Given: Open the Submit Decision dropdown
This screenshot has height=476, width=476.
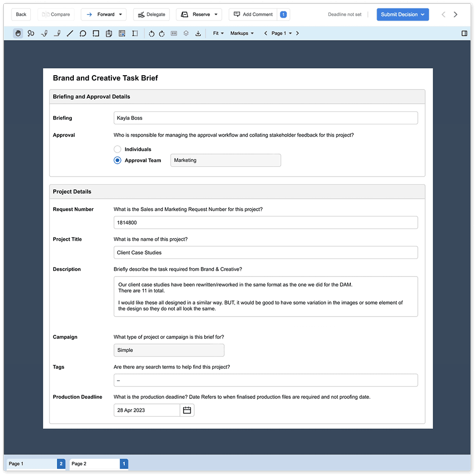Looking at the screenshot, I should coord(403,14).
